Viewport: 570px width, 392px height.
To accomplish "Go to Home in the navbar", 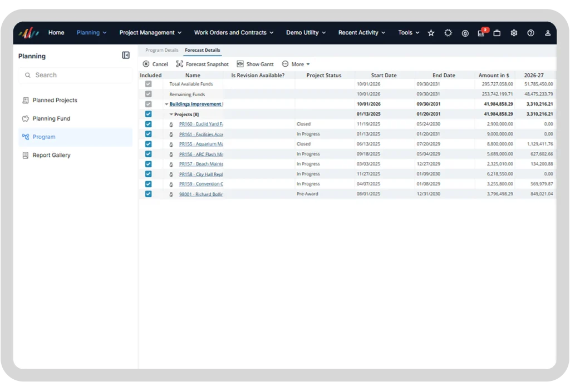I will tap(56, 33).
